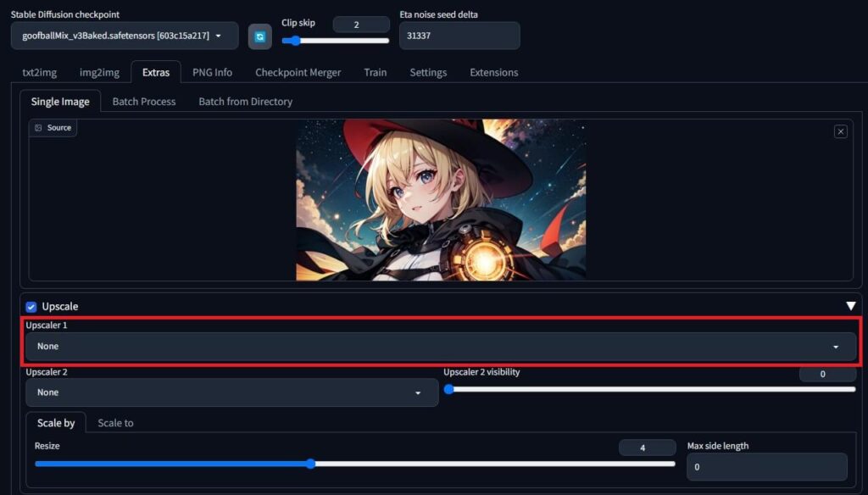This screenshot has width=868, height=495.
Task: Select the Batch Process tab
Action: (x=144, y=102)
